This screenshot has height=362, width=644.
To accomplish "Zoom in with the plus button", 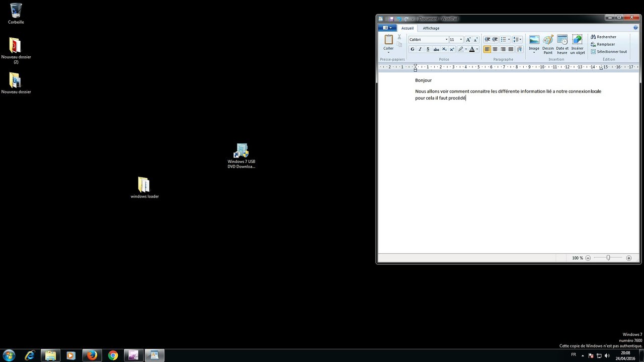I will coord(628,258).
